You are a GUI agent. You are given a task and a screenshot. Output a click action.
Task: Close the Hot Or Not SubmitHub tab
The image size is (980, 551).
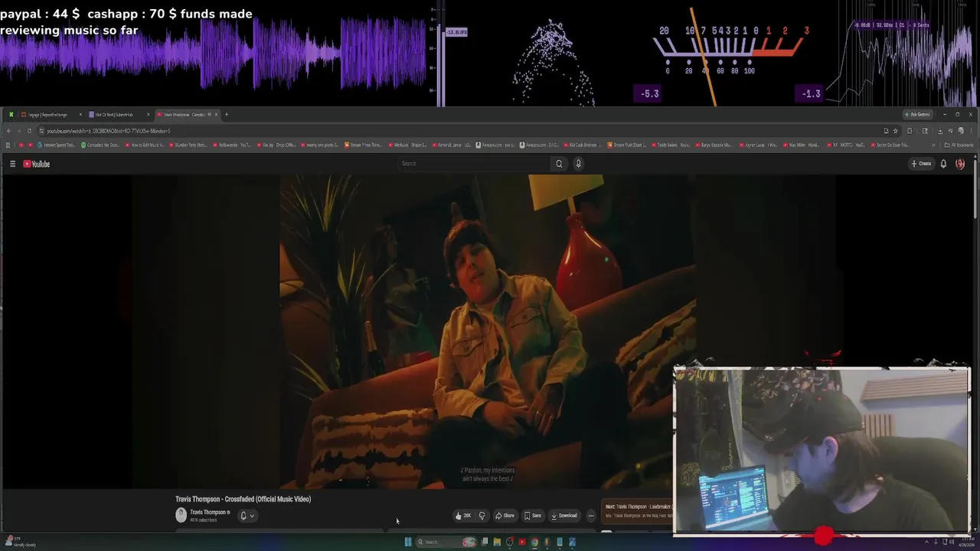coord(149,115)
